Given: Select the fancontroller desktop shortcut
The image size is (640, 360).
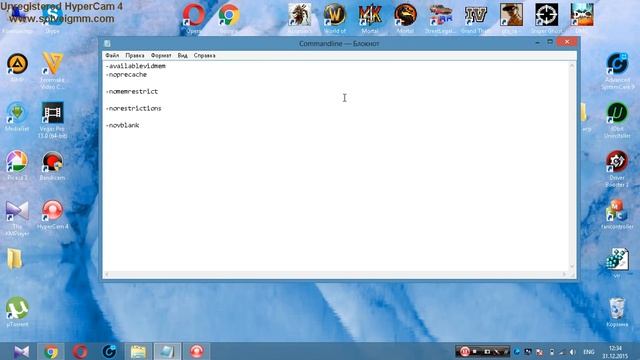Looking at the screenshot, I should [x=617, y=214].
